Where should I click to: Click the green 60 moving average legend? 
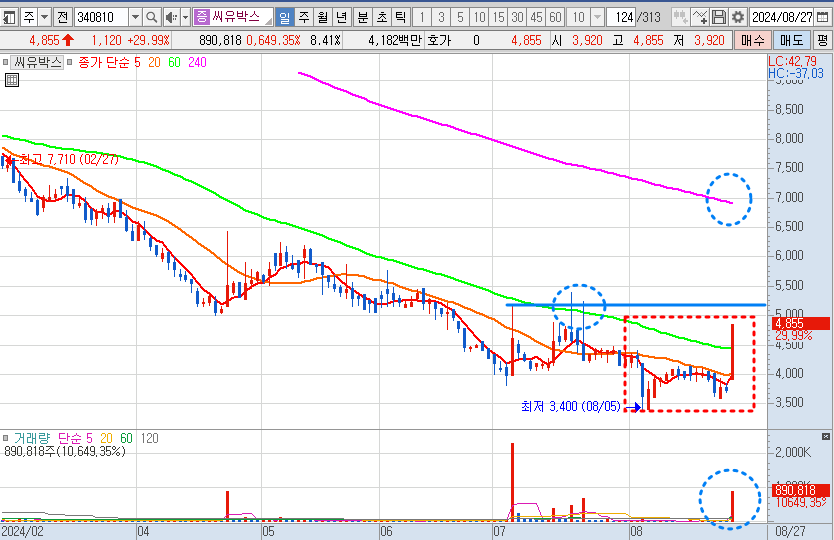click(x=174, y=62)
